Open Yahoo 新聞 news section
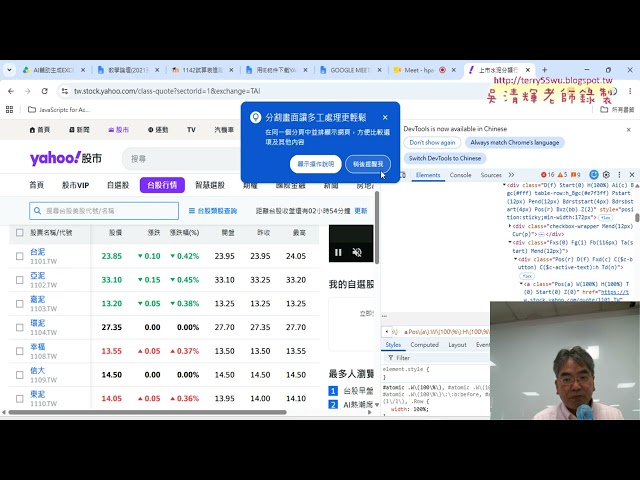The image size is (640, 480). (79, 130)
